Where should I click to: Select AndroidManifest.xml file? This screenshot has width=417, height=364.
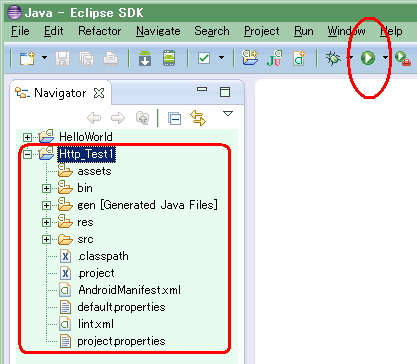[x=130, y=290]
